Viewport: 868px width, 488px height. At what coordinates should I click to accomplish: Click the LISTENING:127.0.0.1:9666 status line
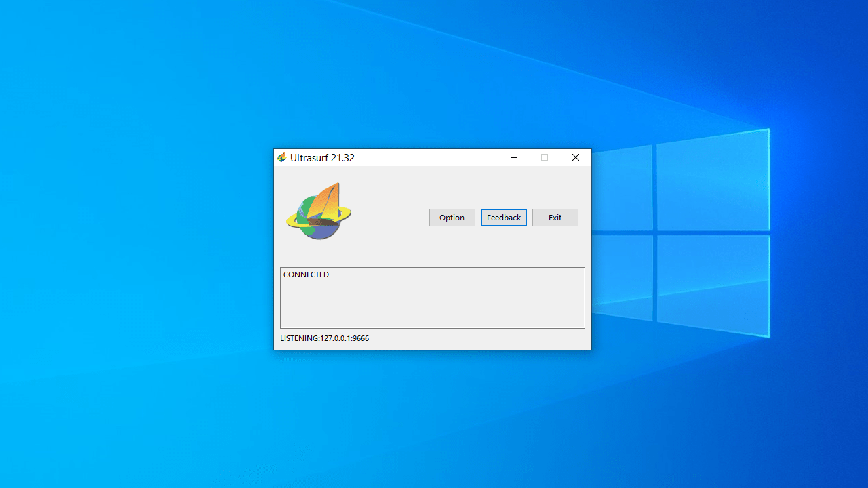click(325, 338)
